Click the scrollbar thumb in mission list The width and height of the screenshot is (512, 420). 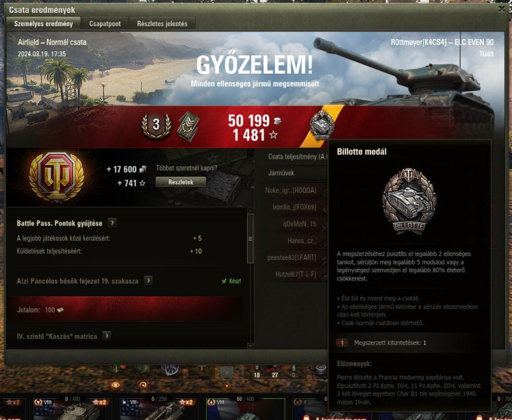[250, 238]
